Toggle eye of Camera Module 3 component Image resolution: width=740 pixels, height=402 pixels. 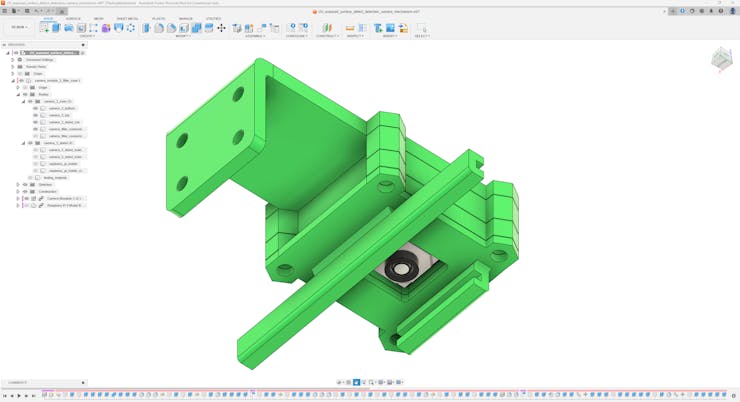27,198
